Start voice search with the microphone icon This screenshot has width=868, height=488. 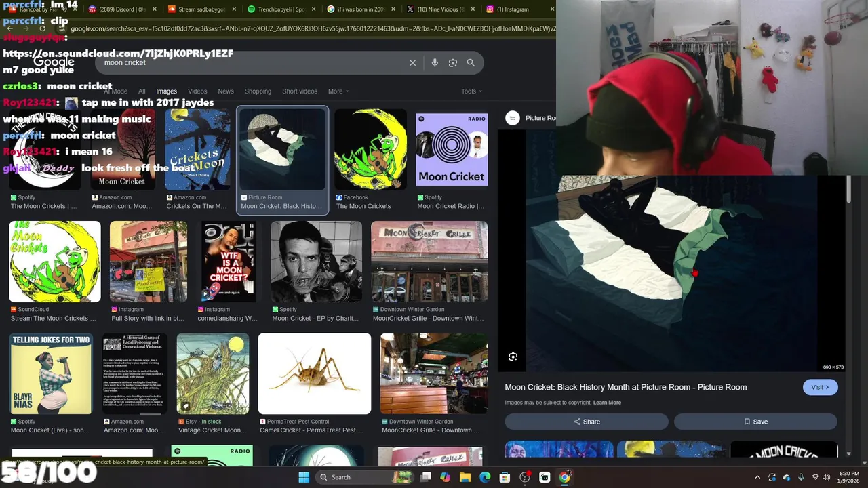pyautogui.click(x=435, y=62)
